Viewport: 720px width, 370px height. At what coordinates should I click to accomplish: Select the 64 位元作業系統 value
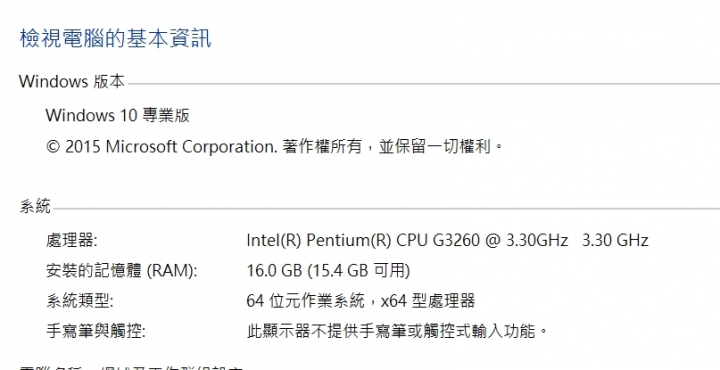(305, 301)
